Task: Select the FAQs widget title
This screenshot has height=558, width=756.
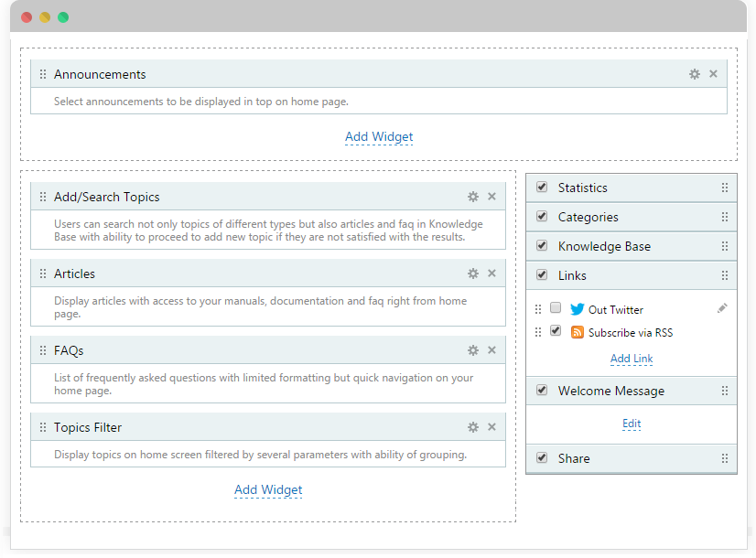Action: tap(69, 350)
